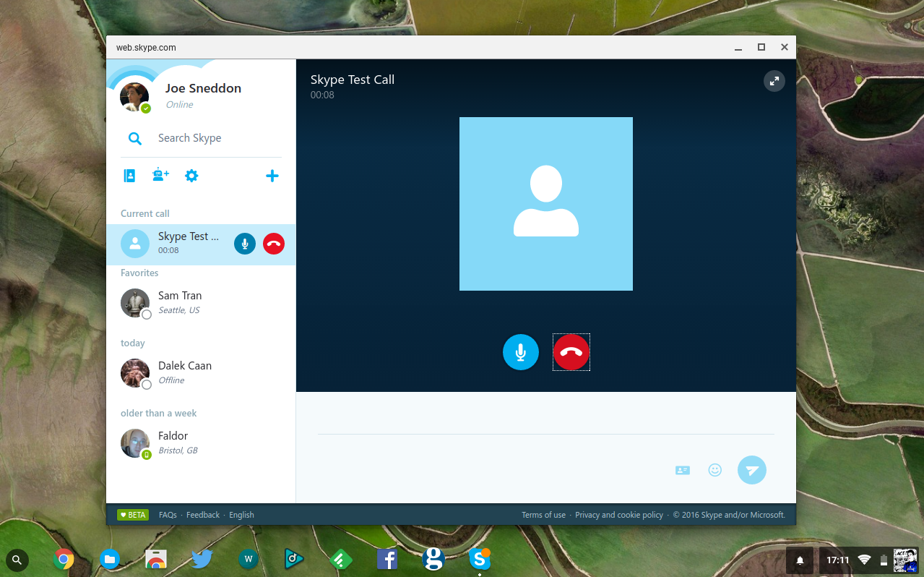
Task: Open the Sam Tran conversation
Action: coord(180,302)
